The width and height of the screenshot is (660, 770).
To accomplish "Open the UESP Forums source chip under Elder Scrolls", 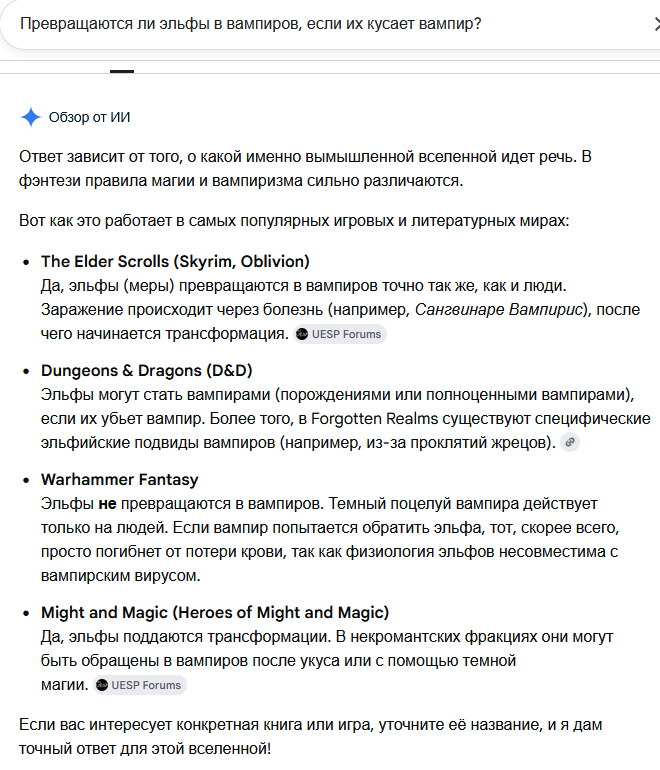I will click(340, 334).
